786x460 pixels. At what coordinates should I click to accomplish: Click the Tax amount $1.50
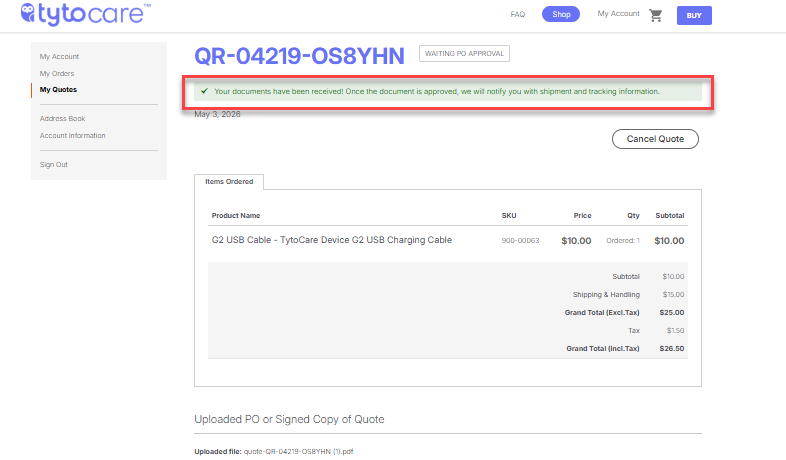click(x=675, y=331)
